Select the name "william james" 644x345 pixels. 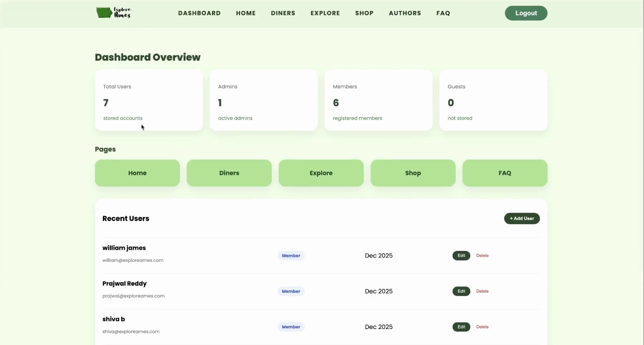point(124,248)
